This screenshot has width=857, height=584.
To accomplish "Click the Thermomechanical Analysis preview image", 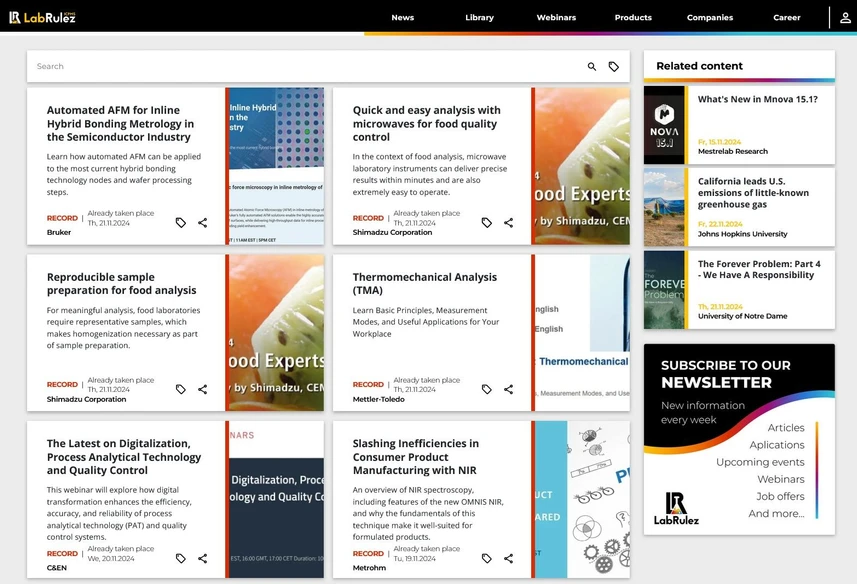I will [583, 333].
